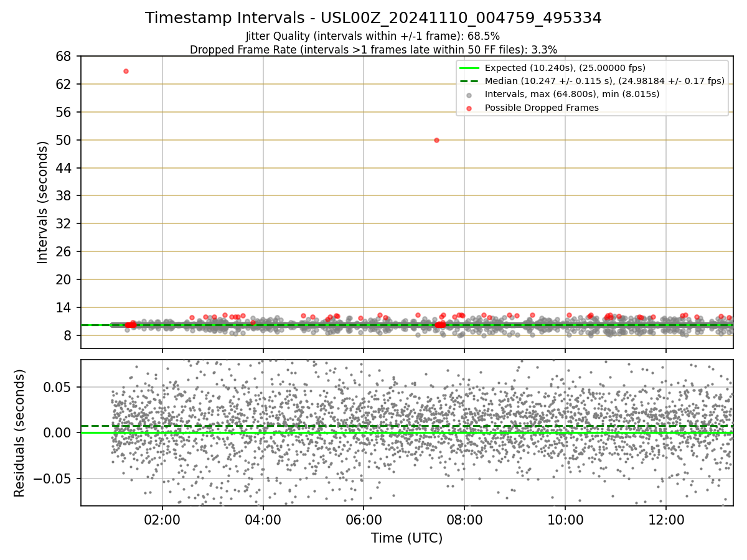Click the 'Dropped Frame Rate' 3.3% subtitle line
The image size is (747, 560).
(374, 49)
